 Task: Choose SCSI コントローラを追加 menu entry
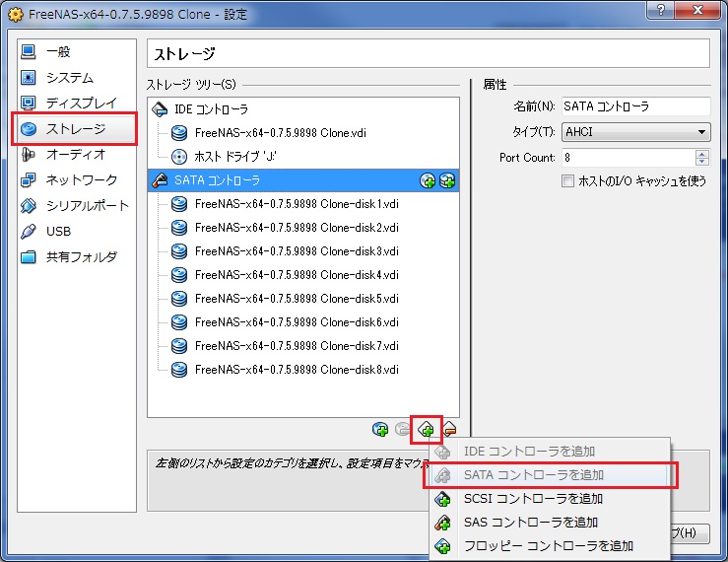point(550,499)
